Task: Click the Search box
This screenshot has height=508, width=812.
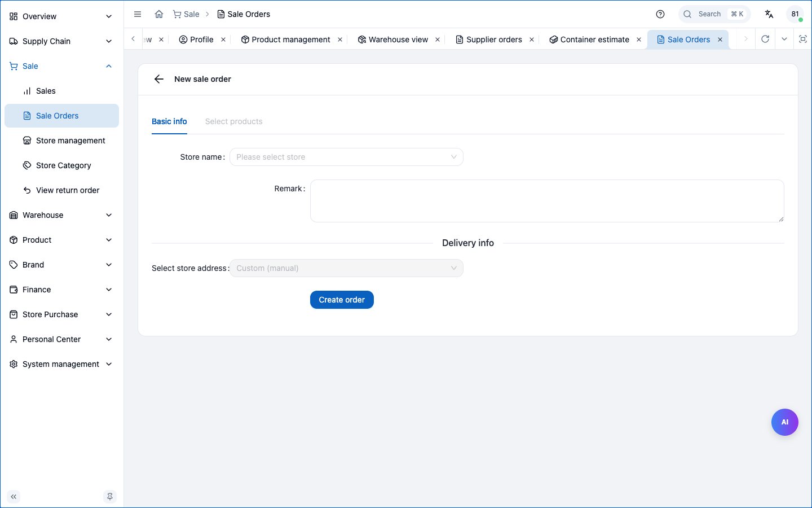Action: [714, 14]
